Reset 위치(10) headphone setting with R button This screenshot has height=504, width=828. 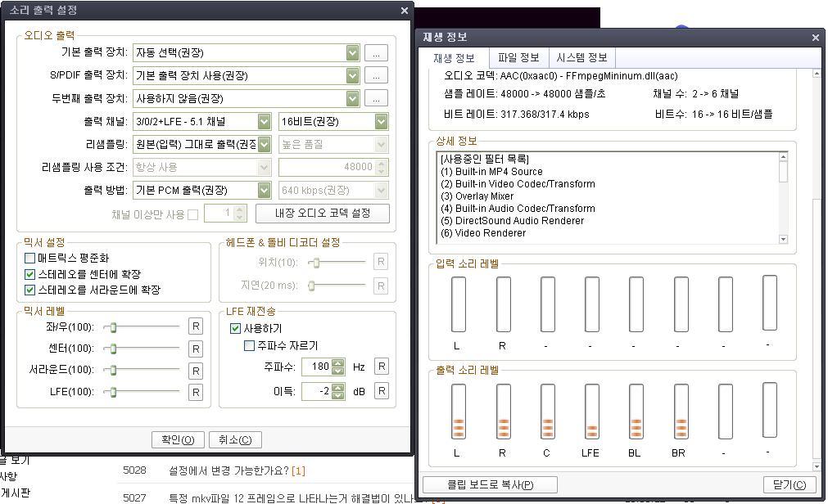pos(381,262)
